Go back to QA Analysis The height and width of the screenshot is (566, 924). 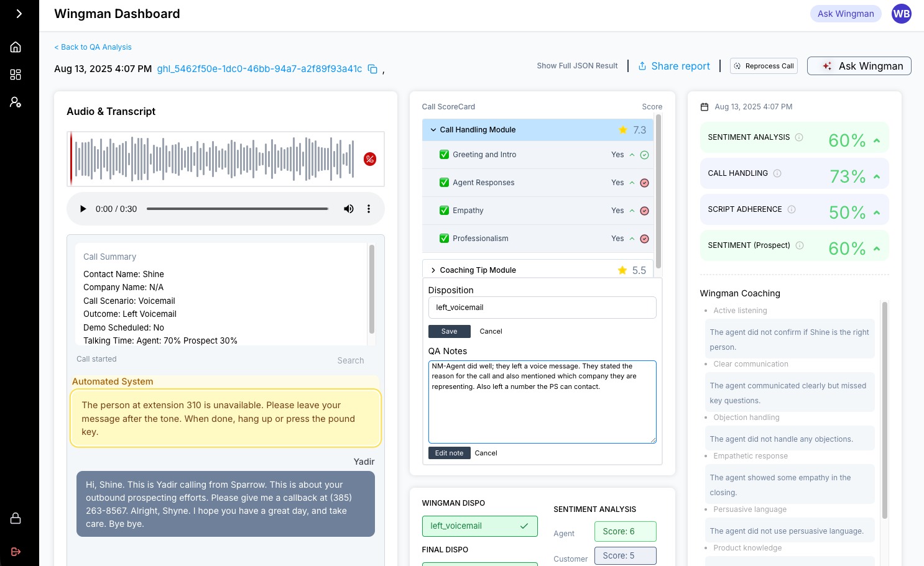pos(93,47)
